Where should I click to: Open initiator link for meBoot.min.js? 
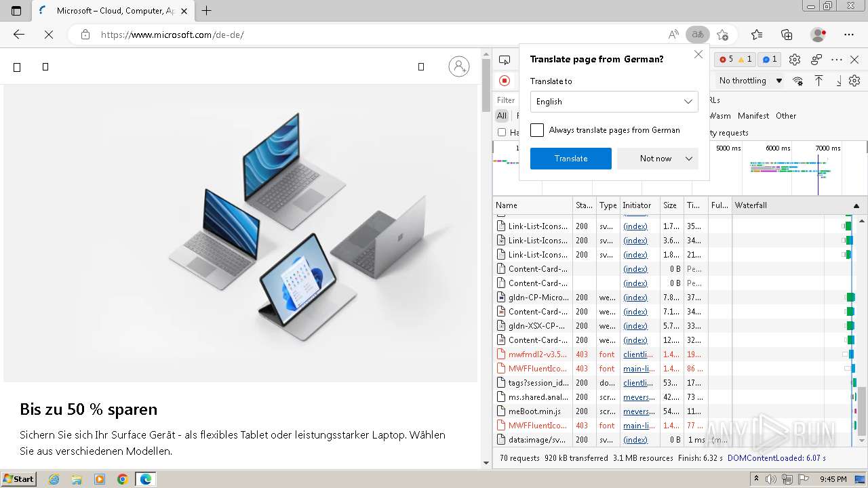tap(639, 411)
